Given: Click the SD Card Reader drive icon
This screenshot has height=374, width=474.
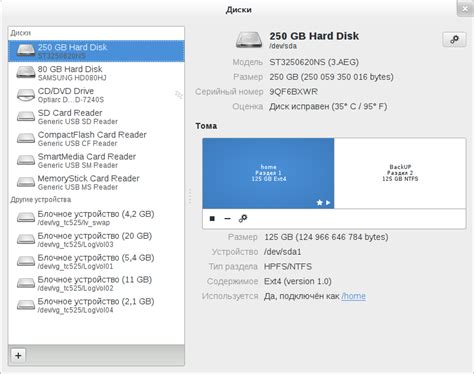Looking at the screenshot, I should point(26,116).
